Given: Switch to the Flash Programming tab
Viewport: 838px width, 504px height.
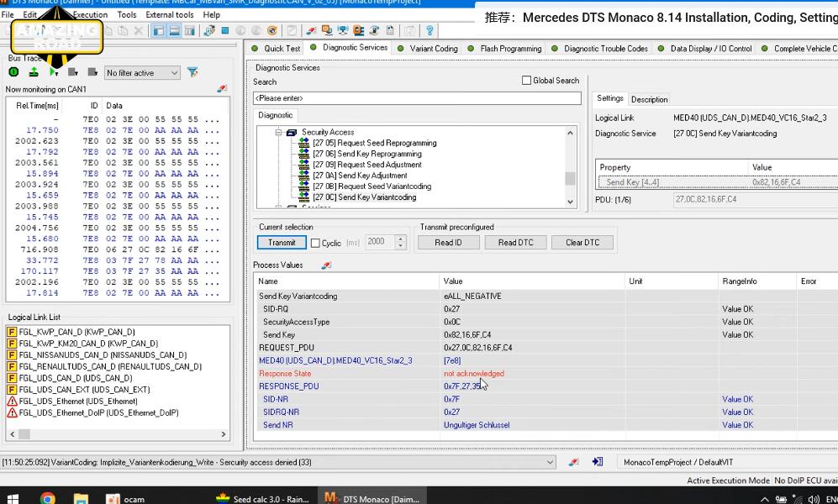Looking at the screenshot, I should pyautogui.click(x=504, y=48).
